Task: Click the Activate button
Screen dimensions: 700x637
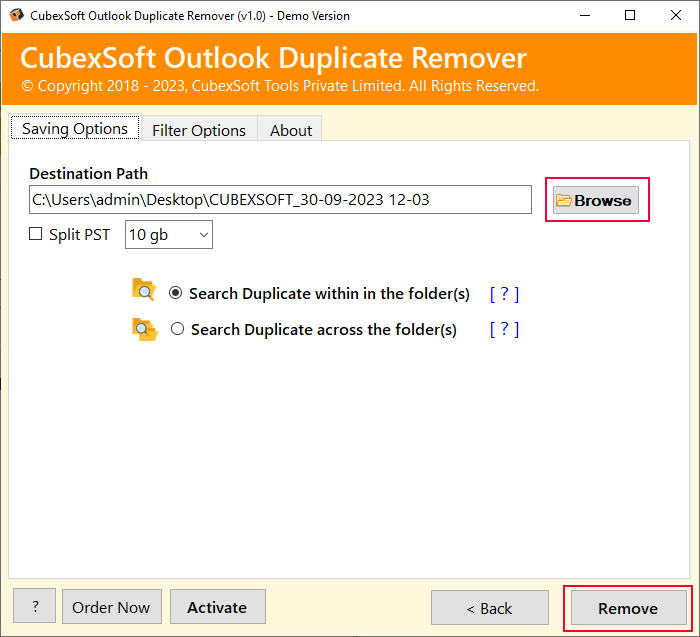Action: pyautogui.click(x=217, y=607)
